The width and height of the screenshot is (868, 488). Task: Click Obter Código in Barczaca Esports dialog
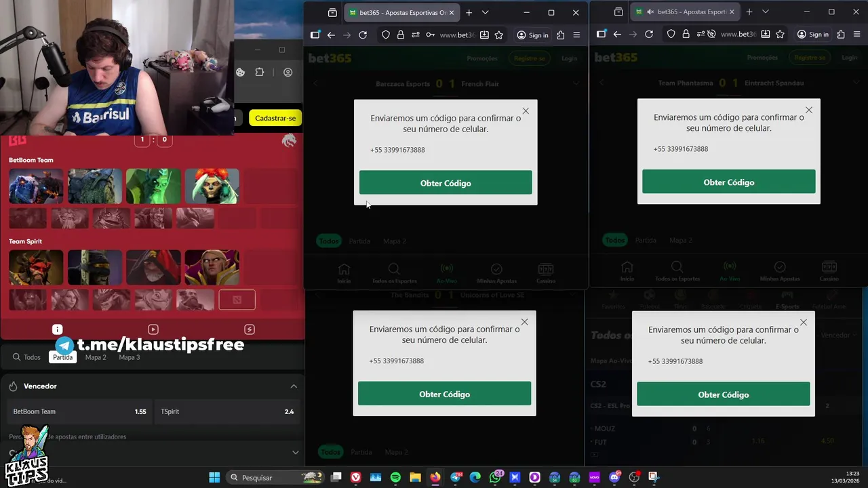[x=446, y=183]
